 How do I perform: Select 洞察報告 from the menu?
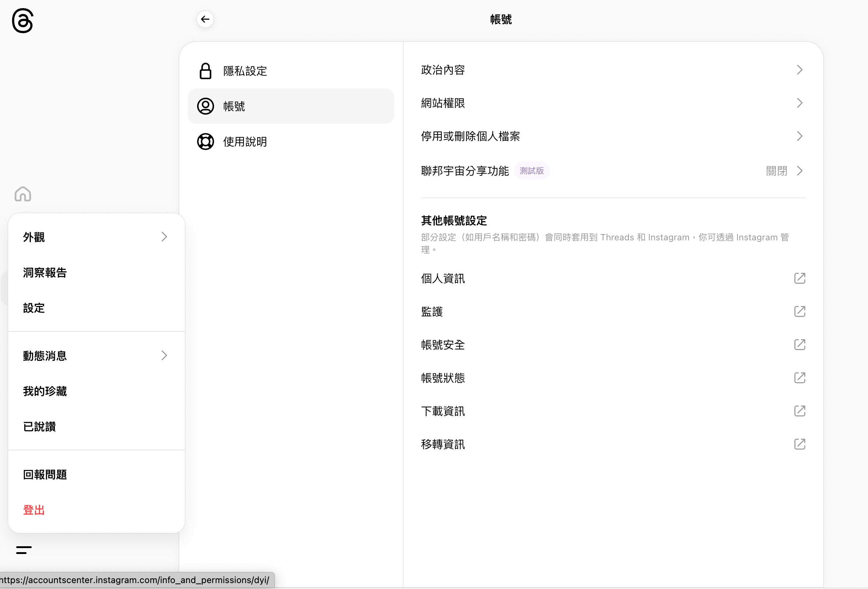pos(45,272)
